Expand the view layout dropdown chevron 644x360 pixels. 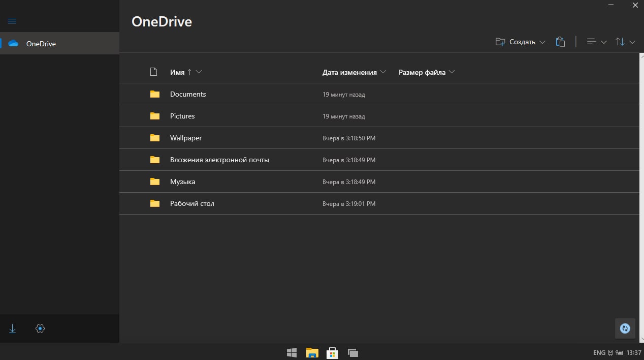coord(604,42)
